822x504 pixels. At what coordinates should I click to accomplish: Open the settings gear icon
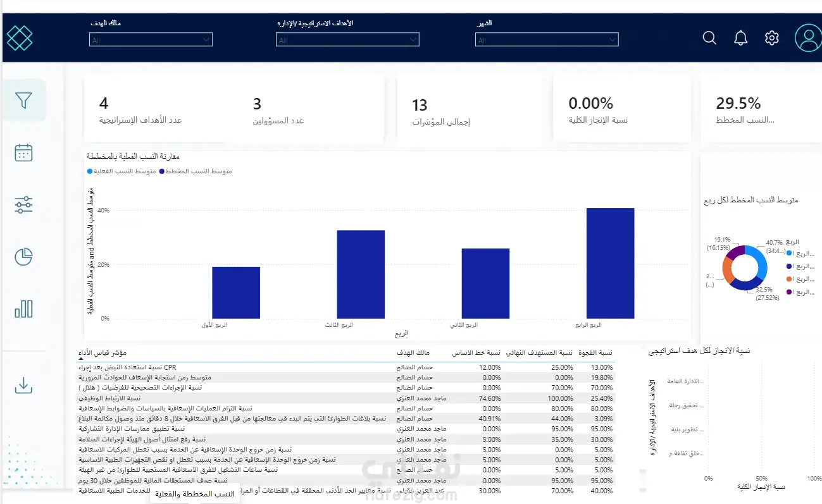(771, 38)
